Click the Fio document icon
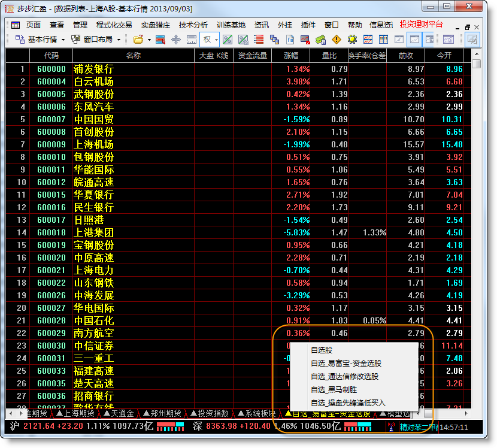Screen dimensions: 497x448 290,40
